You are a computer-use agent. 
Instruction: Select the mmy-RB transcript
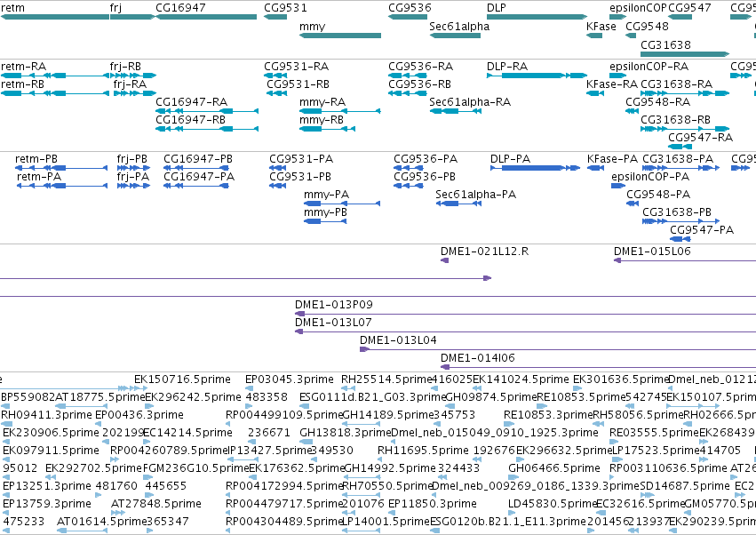tap(328, 129)
